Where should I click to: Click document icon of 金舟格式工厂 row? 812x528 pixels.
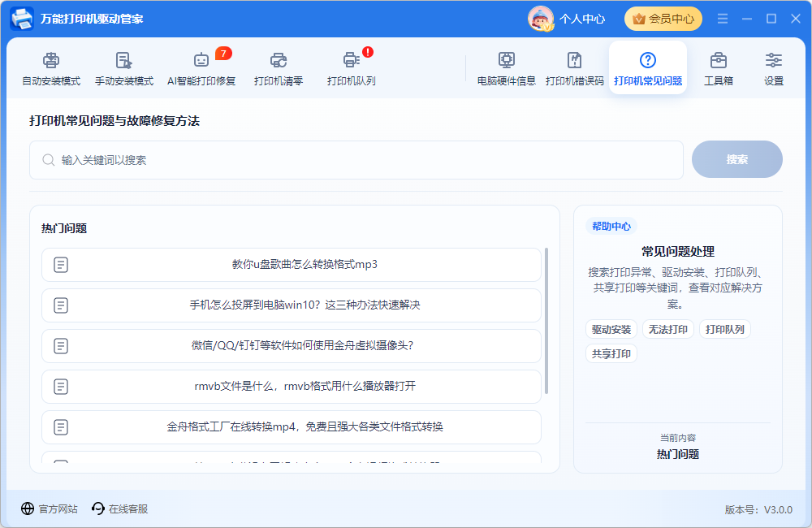tap(61, 427)
